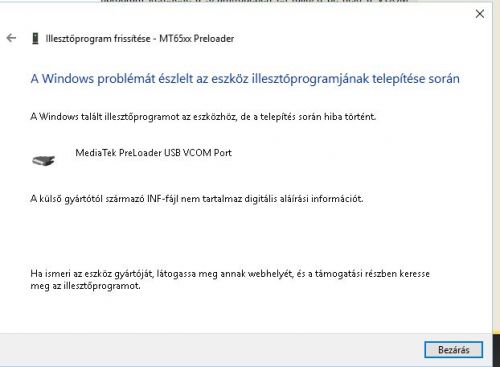
Task: Click the MT65xx Preloader device icon in title
Action: click(35, 39)
